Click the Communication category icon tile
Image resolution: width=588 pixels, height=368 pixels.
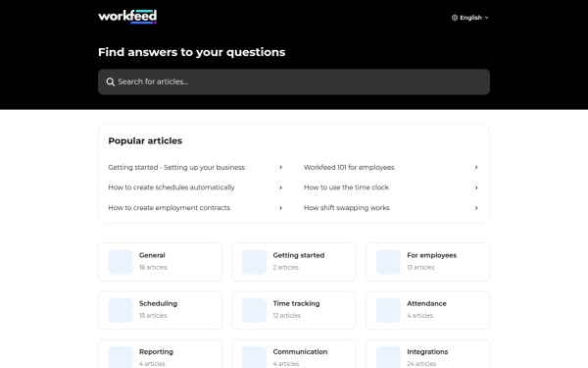coord(254,357)
